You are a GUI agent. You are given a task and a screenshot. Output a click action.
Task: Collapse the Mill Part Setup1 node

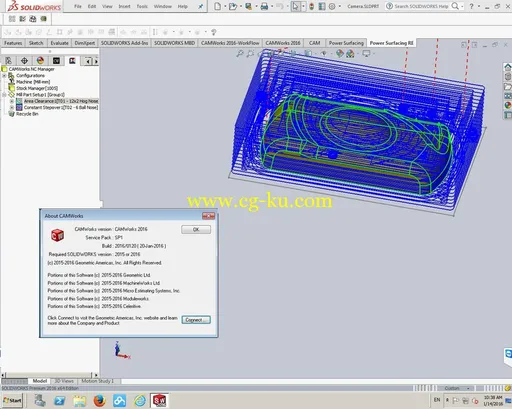[4, 95]
